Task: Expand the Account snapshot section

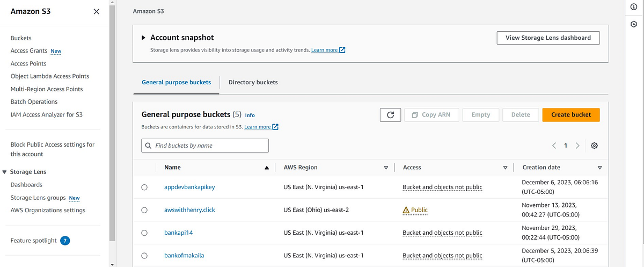Action: [x=143, y=38]
